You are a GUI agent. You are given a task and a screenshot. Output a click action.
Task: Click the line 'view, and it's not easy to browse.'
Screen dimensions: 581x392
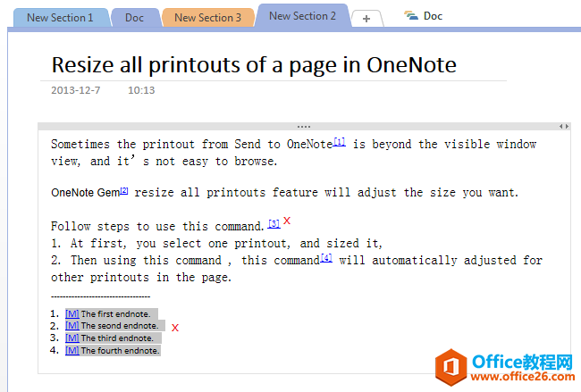164,161
